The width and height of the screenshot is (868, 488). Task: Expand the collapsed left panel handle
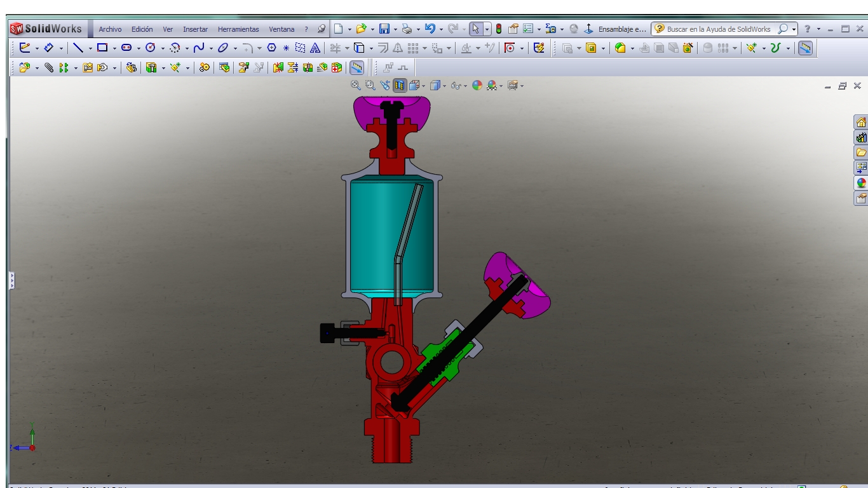tap(11, 281)
